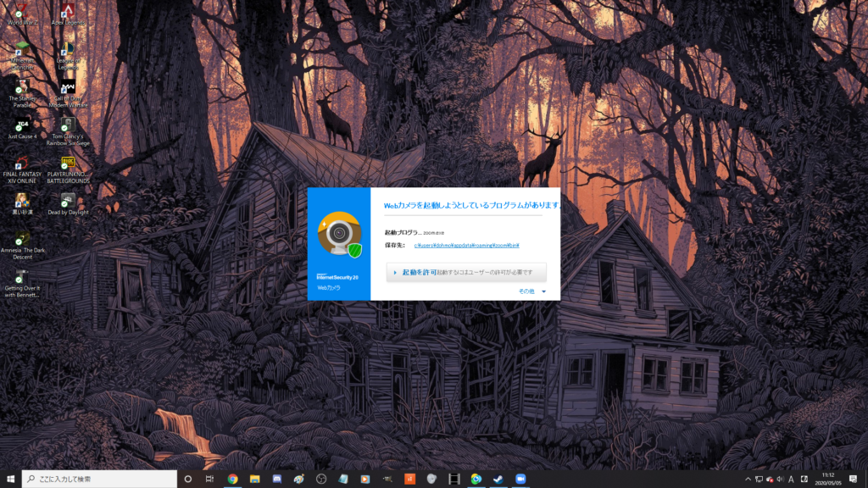This screenshot has height=488, width=868.
Task: Open the OBS Studio taskbar icon
Action: coord(321,480)
